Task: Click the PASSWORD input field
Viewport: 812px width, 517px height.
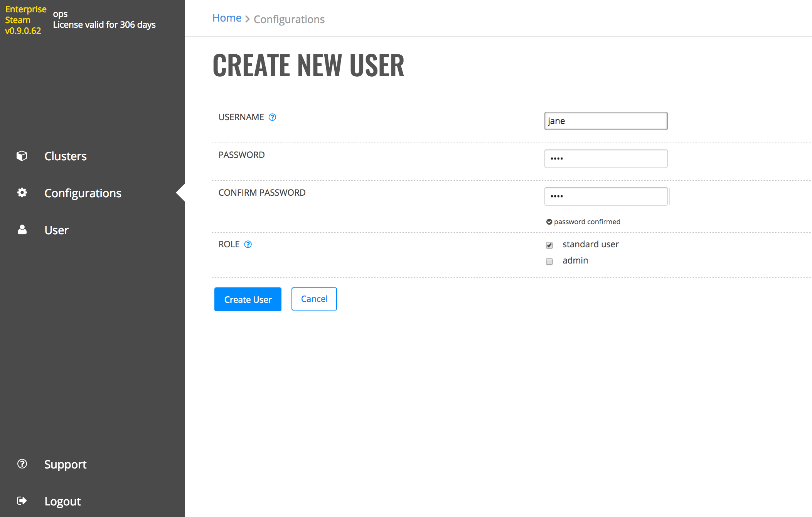Action: pos(605,158)
